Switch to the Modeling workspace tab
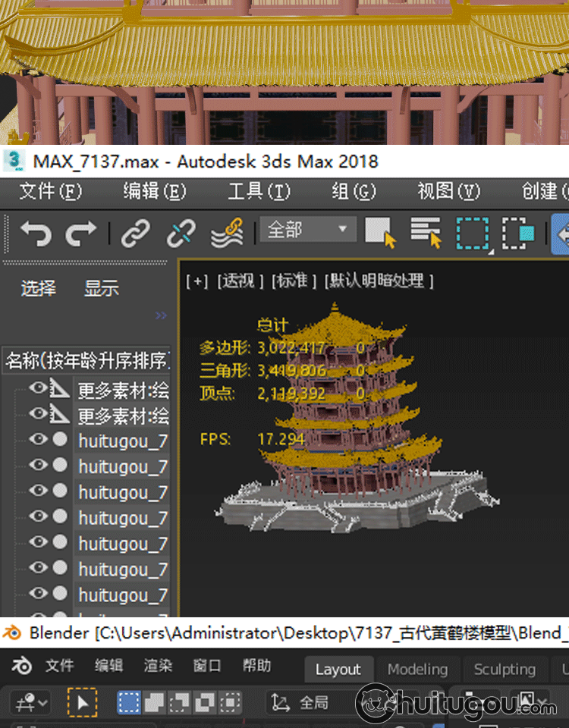 point(417,669)
